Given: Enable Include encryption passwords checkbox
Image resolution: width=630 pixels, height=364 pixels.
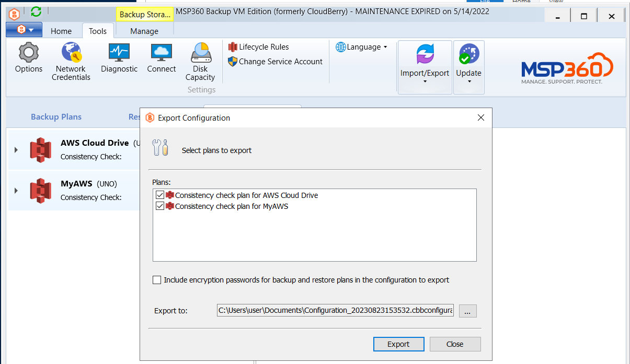Looking at the screenshot, I should (x=157, y=280).
